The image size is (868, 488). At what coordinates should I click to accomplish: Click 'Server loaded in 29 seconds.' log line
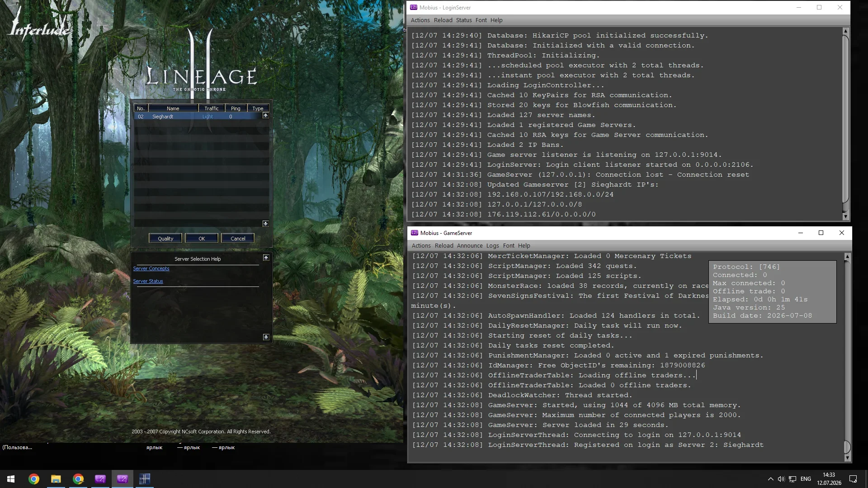(x=540, y=425)
